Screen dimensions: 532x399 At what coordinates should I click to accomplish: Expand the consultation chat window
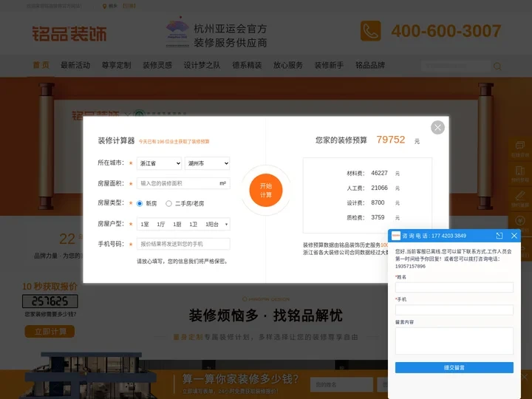499,236
